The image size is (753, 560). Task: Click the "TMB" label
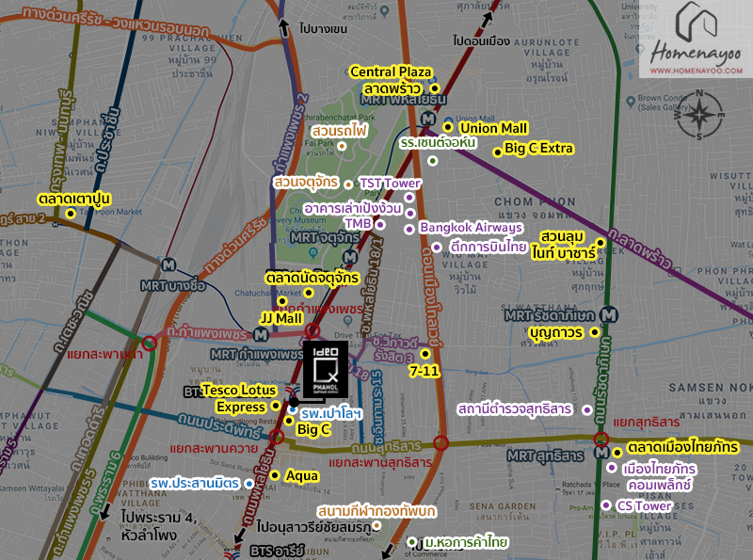358,223
